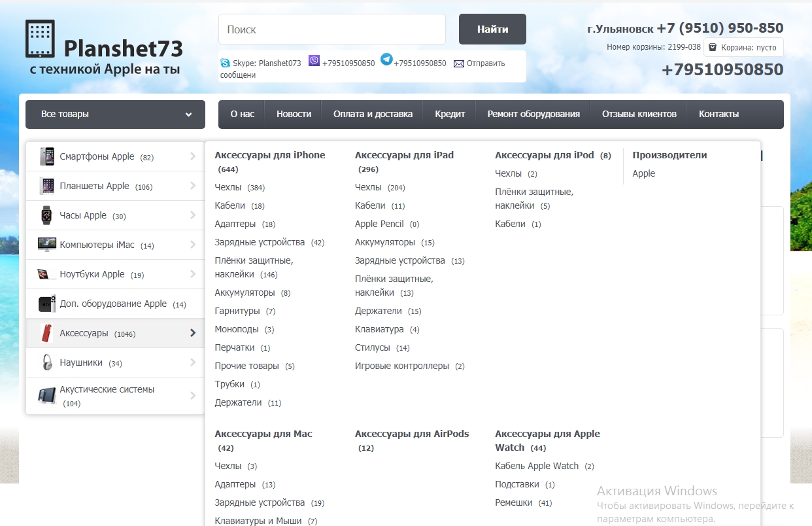The height and width of the screenshot is (526, 812).
Task: Open iPhone Чехлы (384) link
Action: tap(240, 188)
